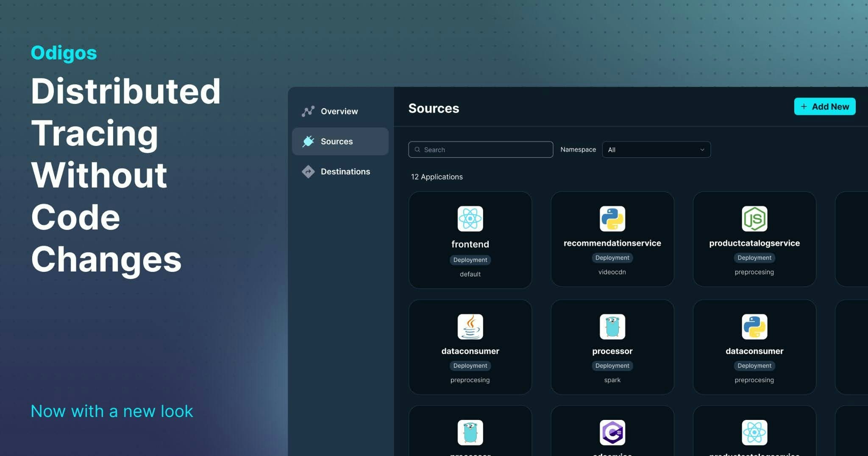Click the Node.js icon on productcatalogservice card
Screen dimensions: 868x456
tap(754, 219)
